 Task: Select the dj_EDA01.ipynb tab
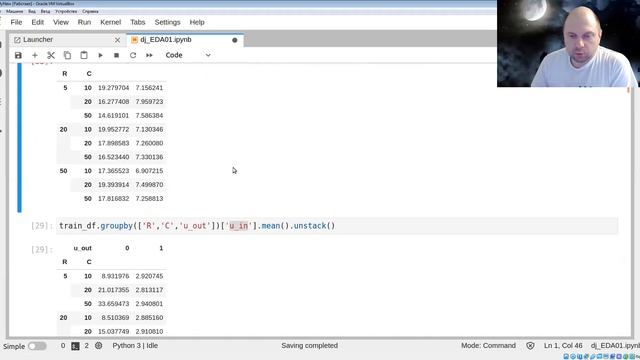[185, 40]
